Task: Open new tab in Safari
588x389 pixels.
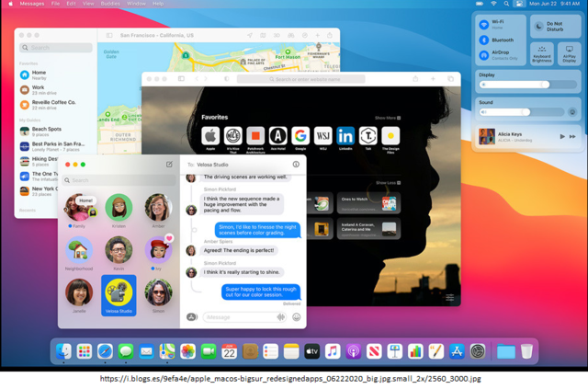Action: (433, 79)
